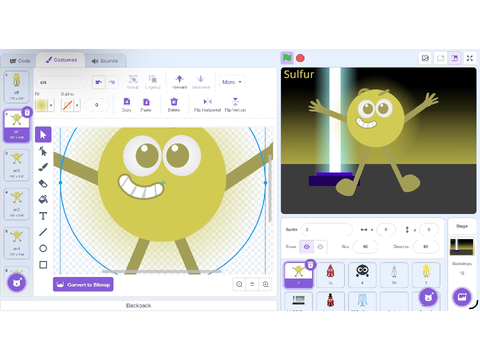Open the Backpack panel
480x360 pixels.
[139, 305]
